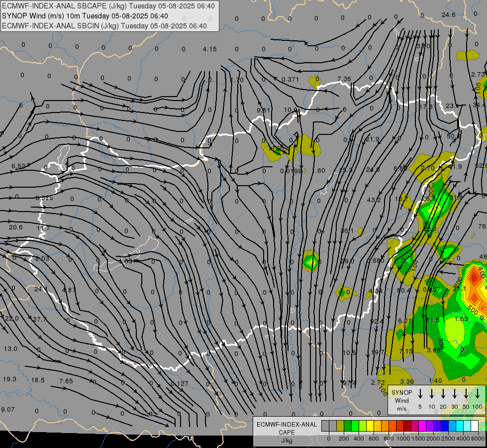Click the 6000 tick label on CAPE scale
487x448 pixels.
point(478,439)
